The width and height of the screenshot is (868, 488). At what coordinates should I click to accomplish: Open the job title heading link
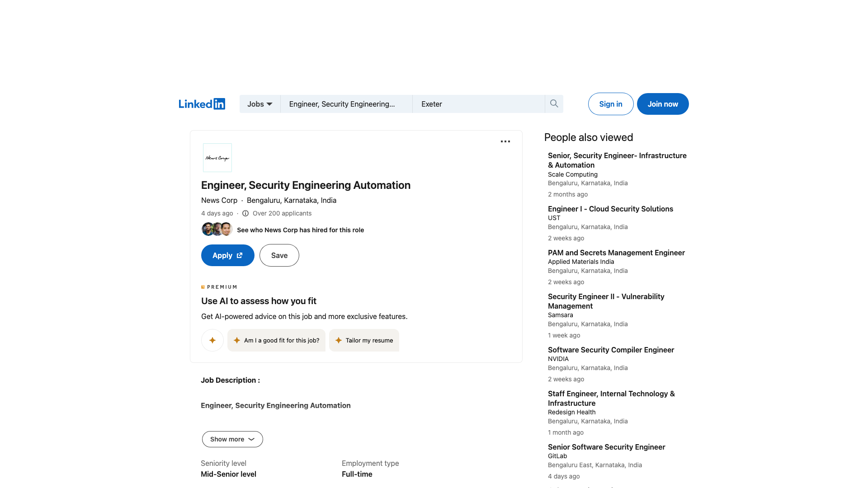[306, 185]
